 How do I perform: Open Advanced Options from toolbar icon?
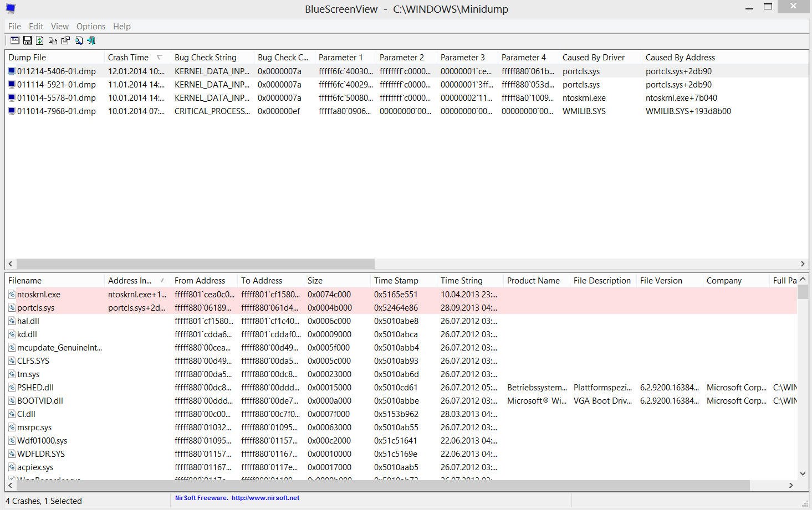pyautogui.click(x=15, y=40)
